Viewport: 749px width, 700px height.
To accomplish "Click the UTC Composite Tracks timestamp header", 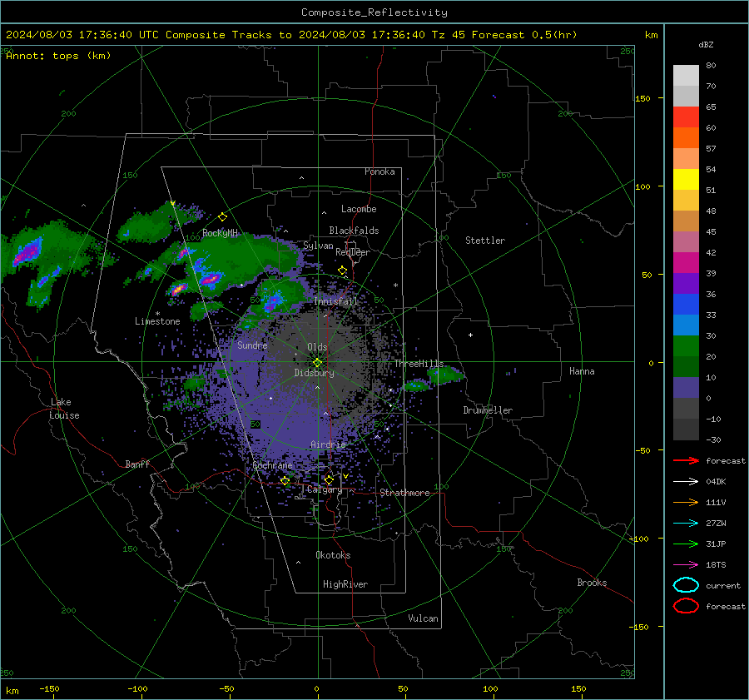I will click(291, 35).
